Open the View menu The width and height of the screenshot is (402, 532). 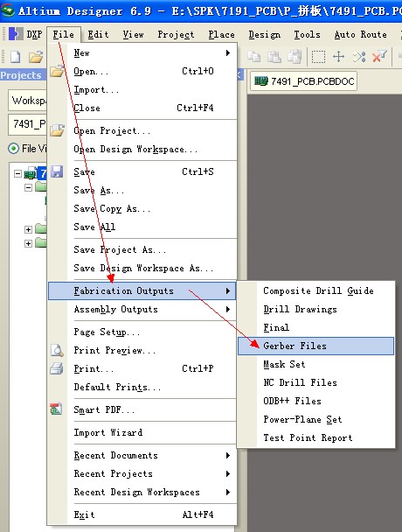(133, 34)
